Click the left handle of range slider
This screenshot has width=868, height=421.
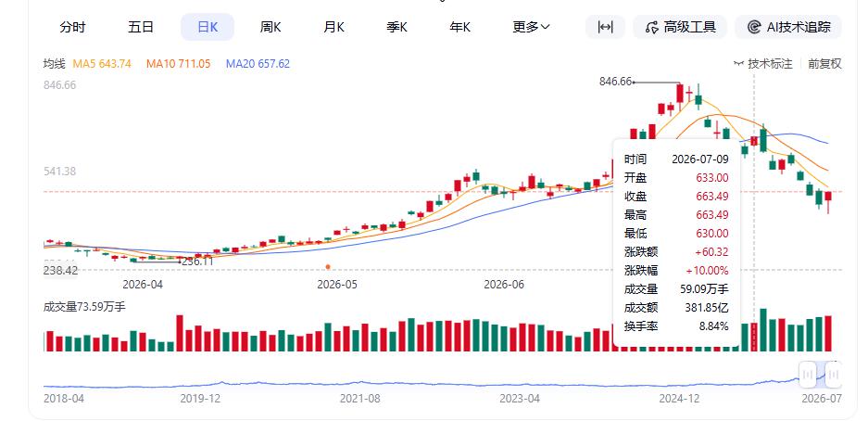click(808, 374)
